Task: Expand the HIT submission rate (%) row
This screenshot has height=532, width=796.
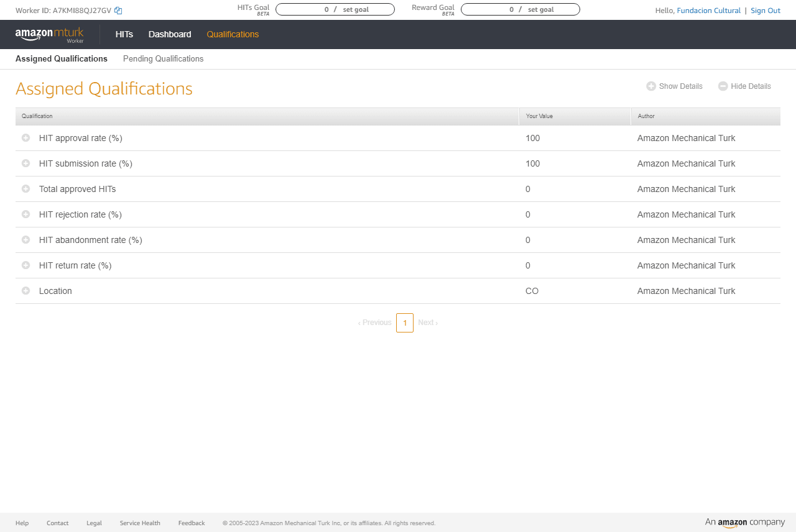Action: coord(25,163)
